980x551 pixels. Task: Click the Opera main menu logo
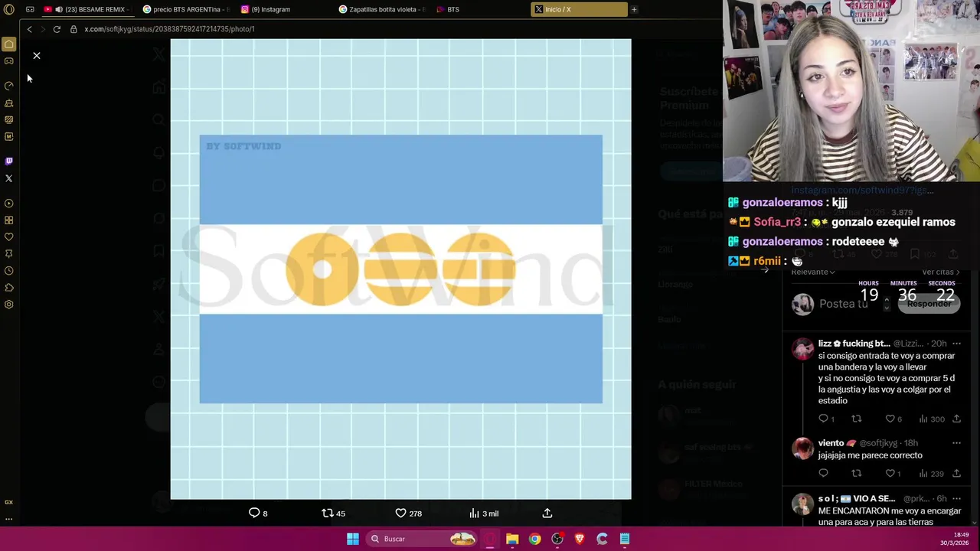click(x=9, y=9)
